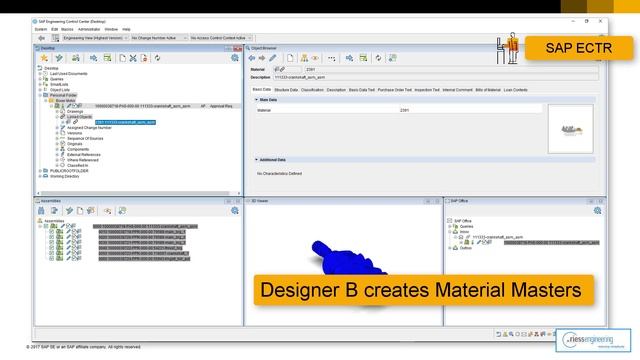Open the Engineering View (Highest Version) dropdown
The width and height of the screenshot is (640, 360).
(x=96, y=38)
